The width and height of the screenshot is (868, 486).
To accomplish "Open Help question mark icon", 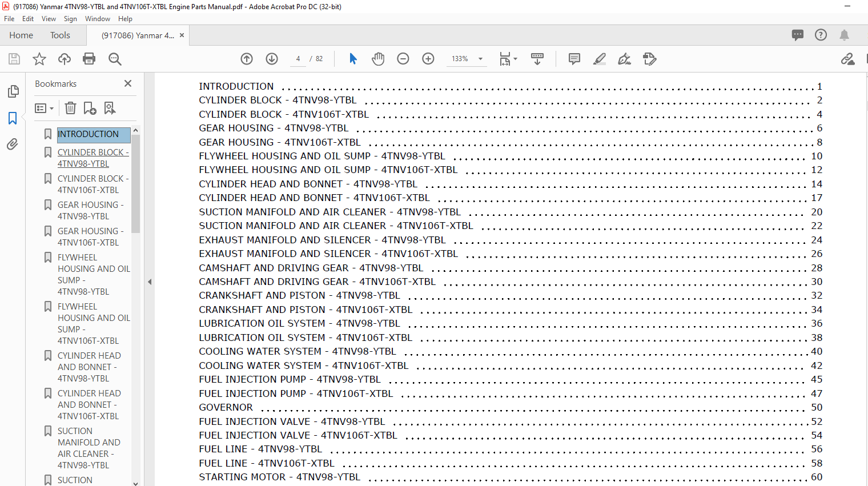I will tap(821, 35).
